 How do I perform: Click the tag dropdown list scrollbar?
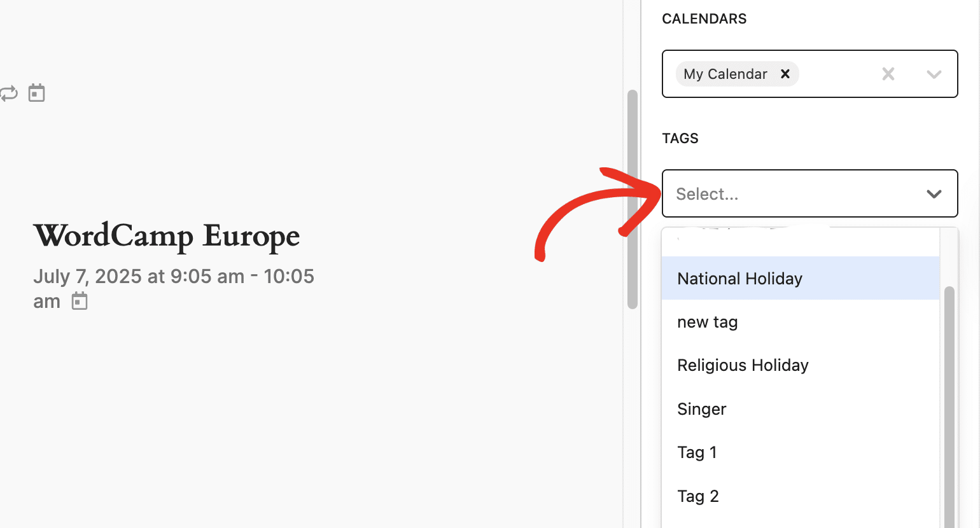949,407
